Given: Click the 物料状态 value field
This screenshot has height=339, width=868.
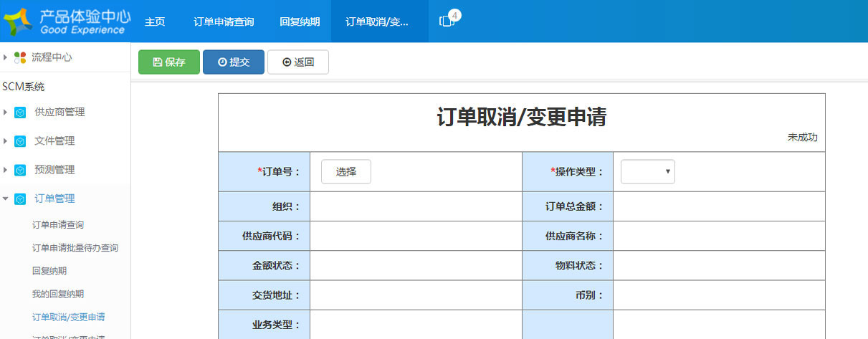Looking at the screenshot, I should 719,265.
